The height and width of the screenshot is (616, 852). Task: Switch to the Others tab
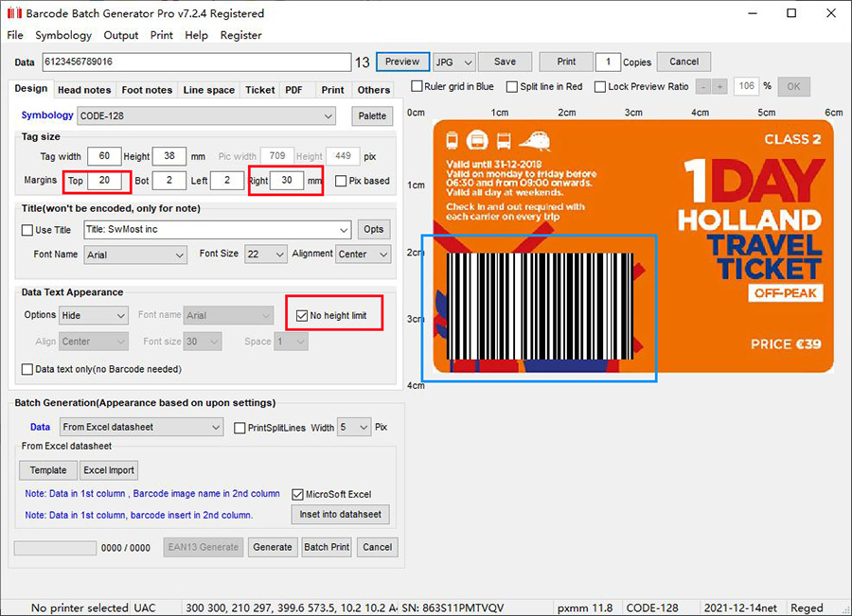373,90
